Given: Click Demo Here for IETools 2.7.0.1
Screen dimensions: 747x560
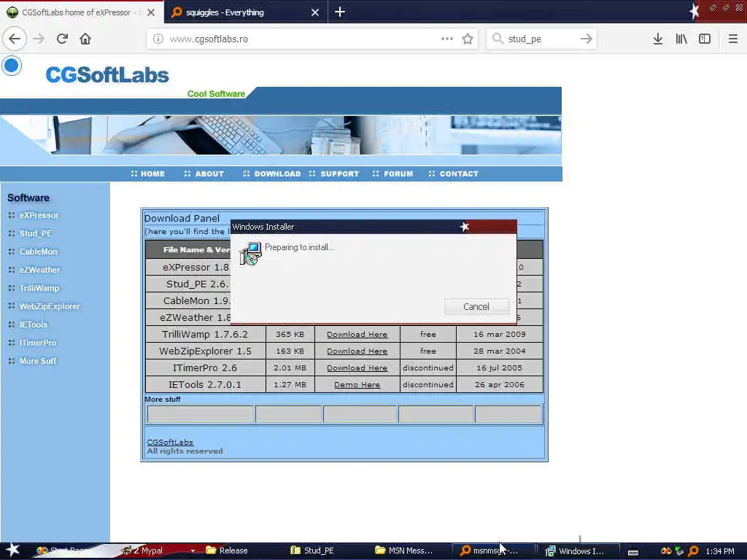Looking at the screenshot, I should click(x=357, y=385).
